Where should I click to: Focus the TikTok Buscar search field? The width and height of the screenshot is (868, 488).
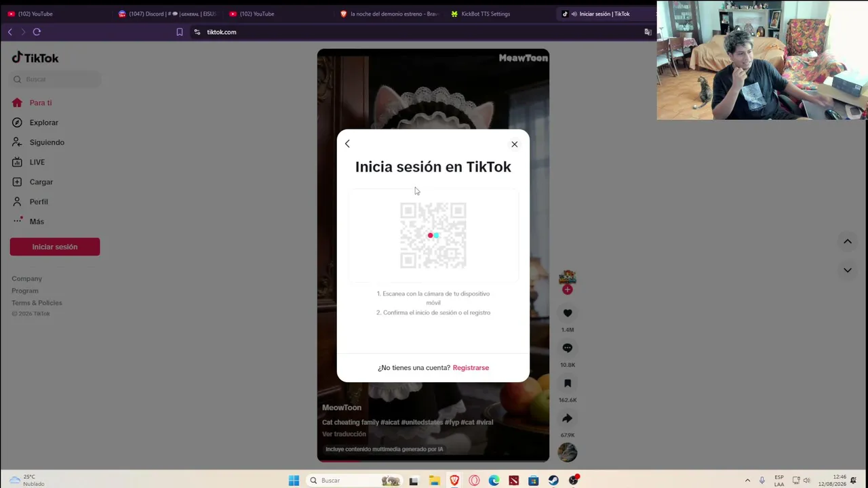[x=56, y=79]
